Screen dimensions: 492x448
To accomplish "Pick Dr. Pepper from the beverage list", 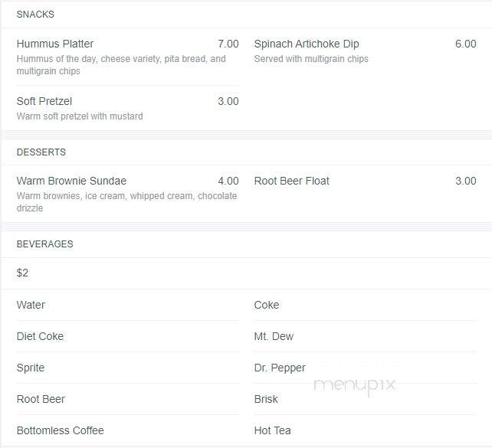I will click(x=280, y=368).
